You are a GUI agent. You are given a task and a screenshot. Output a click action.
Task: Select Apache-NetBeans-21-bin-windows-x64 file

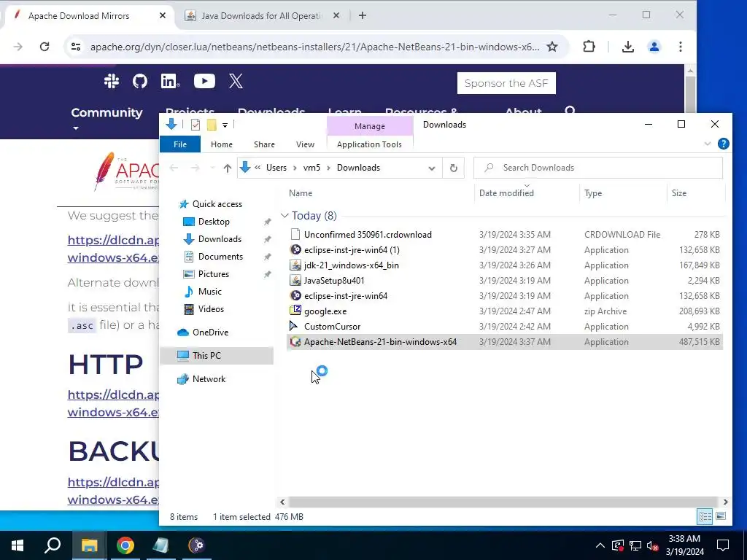tap(505, 342)
